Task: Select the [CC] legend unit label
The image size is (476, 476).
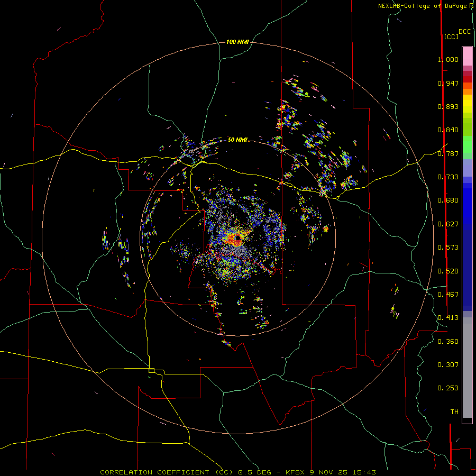Action: point(451,37)
